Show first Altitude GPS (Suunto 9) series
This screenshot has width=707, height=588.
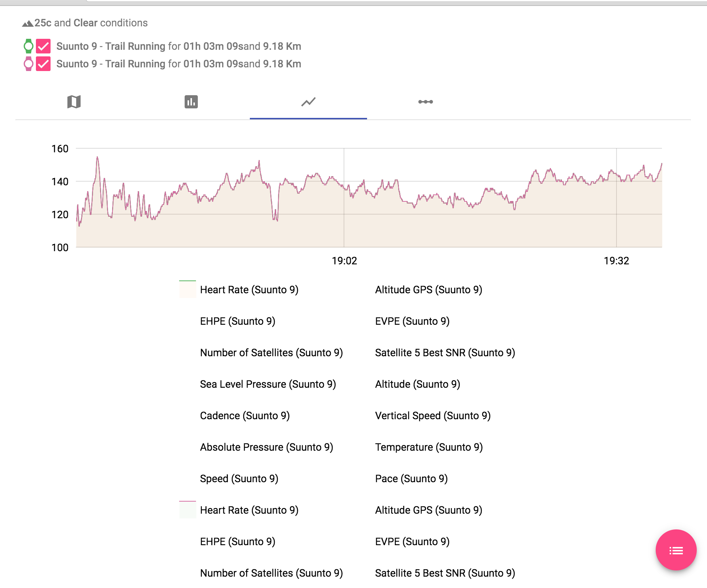pos(428,290)
